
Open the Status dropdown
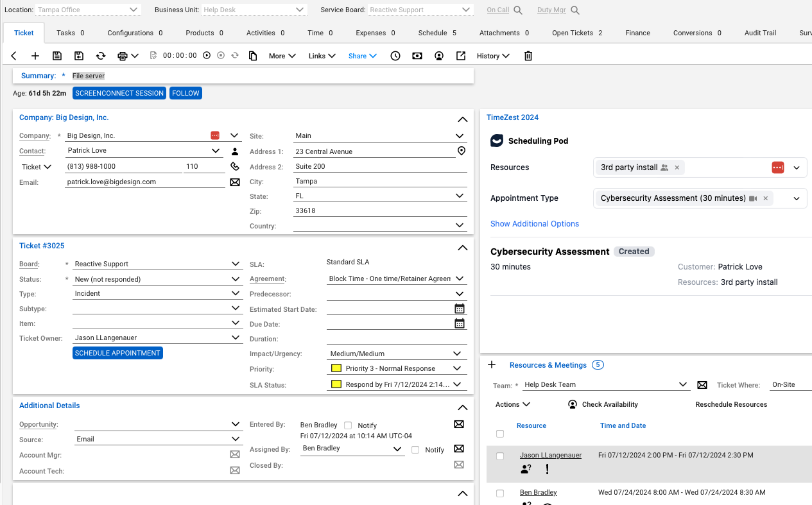coord(235,279)
